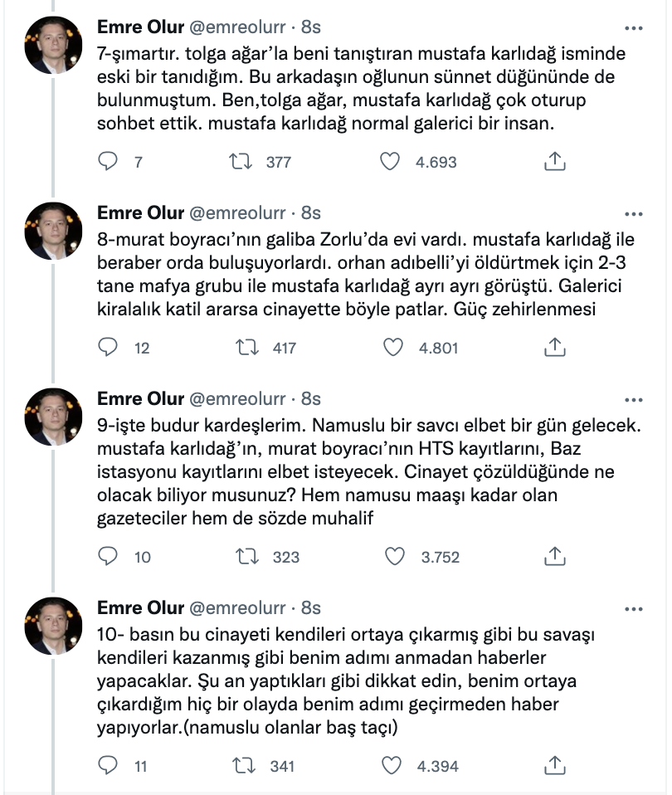Open more options on the 7-şımartır tweet
Screen dimensions: 672x795
click(x=634, y=28)
